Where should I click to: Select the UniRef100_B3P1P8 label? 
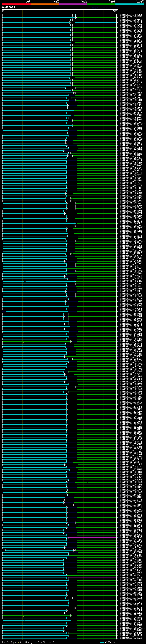131,349
